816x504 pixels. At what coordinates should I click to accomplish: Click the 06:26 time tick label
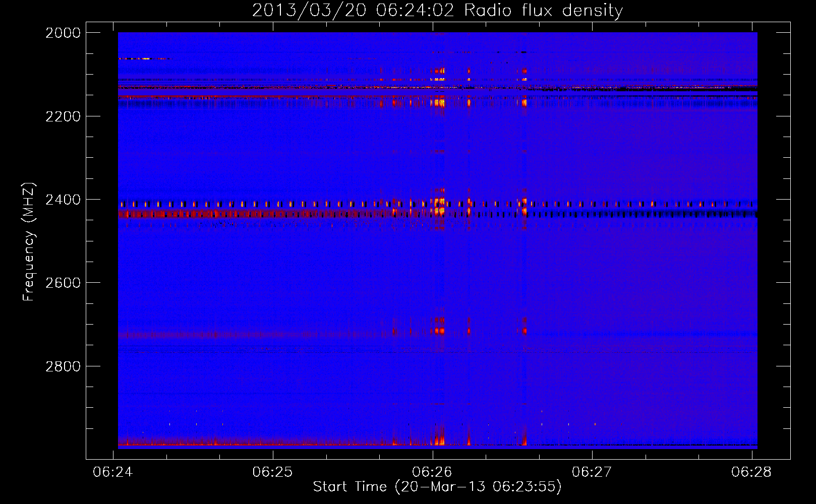(x=432, y=472)
